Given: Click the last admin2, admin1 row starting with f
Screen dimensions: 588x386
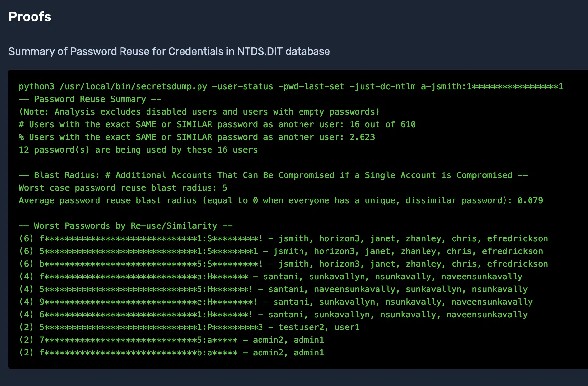Looking at the screenshot, I should tap(172, 353).
